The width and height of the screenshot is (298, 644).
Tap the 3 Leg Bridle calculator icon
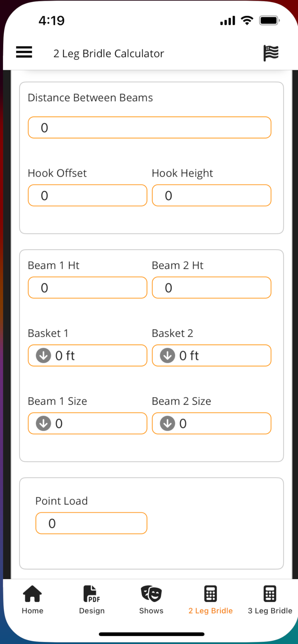point(270,593)
